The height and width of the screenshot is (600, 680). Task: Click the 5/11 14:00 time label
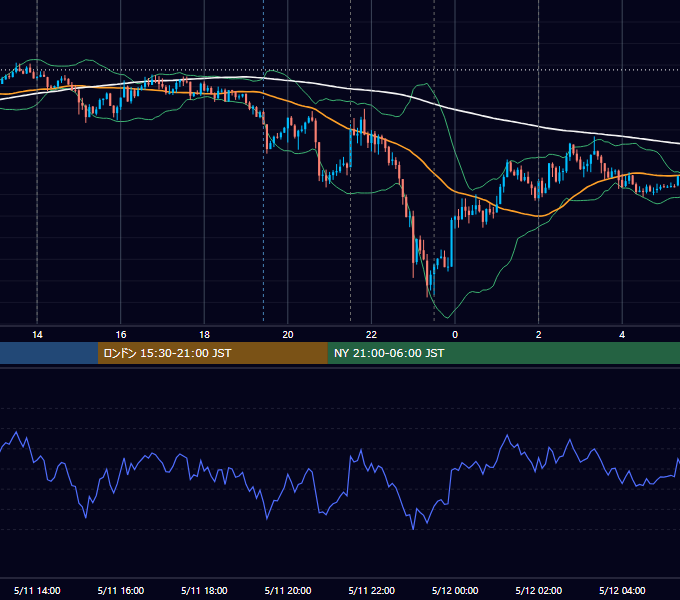click(37, 590)
